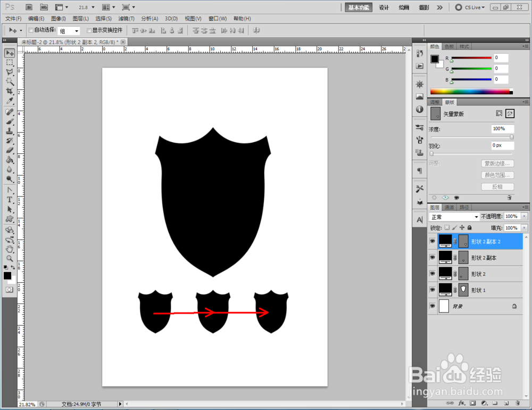
Task: Select the Path Selection tool
Action: (10, 209)
